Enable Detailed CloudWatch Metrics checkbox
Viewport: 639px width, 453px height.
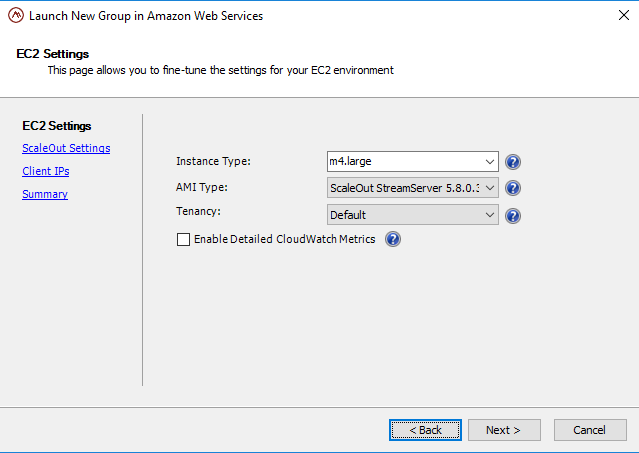pos(183,239)
